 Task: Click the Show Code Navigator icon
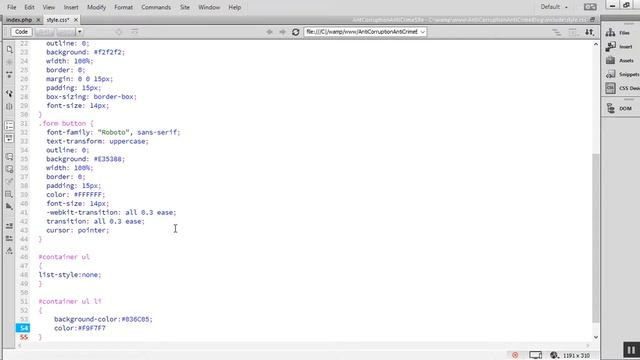(x=9, y=62)
